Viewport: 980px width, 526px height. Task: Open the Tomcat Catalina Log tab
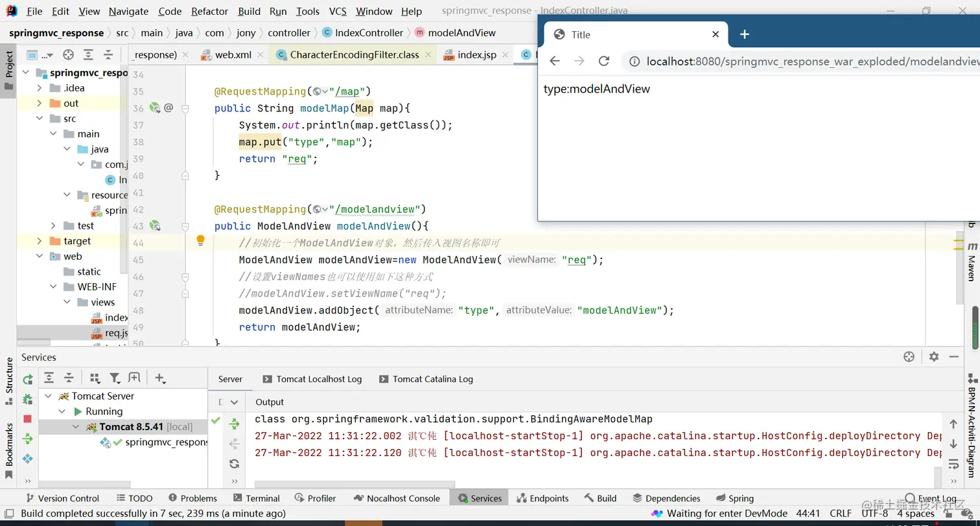tap(432, 379)
